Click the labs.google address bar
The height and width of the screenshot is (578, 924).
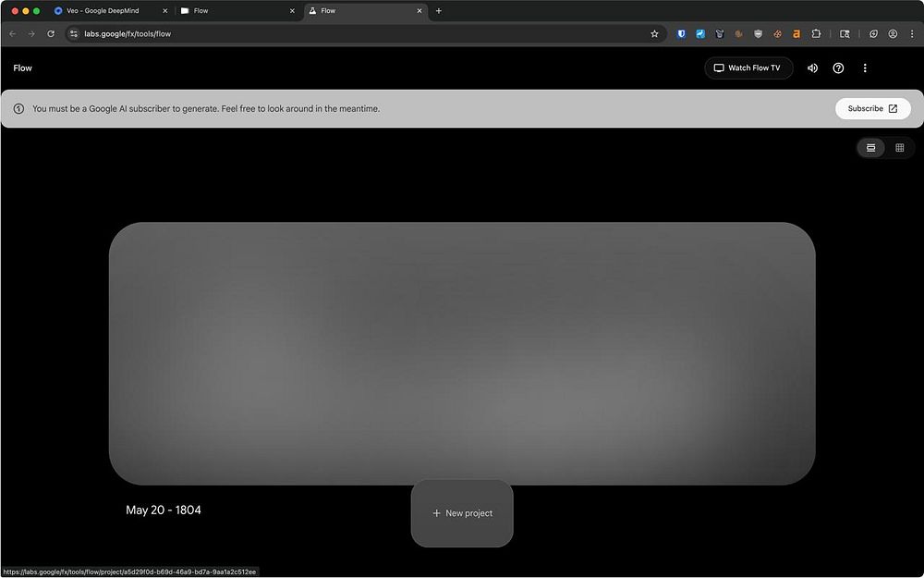pyautogui.click(x=365, y=33)
